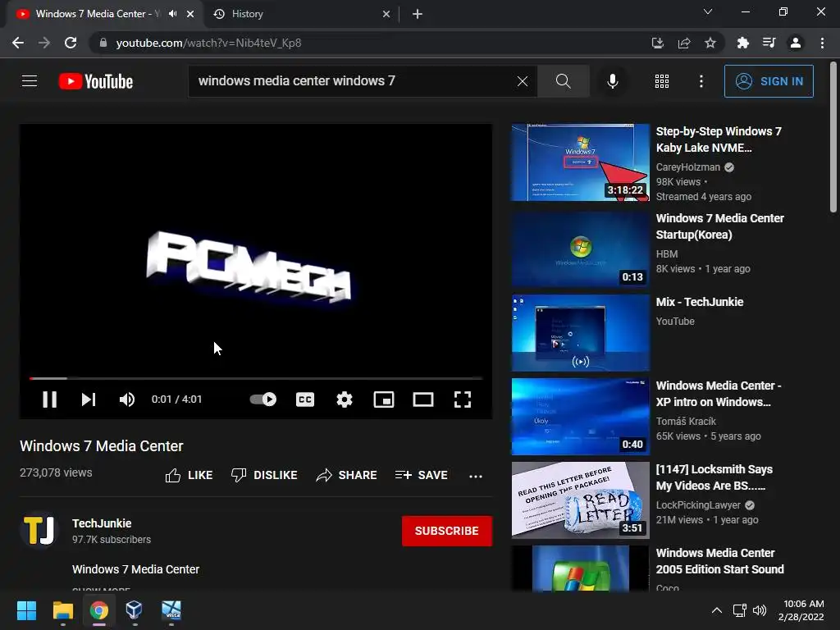Open the LockPickingLawyer channel name

click(698, 505)
